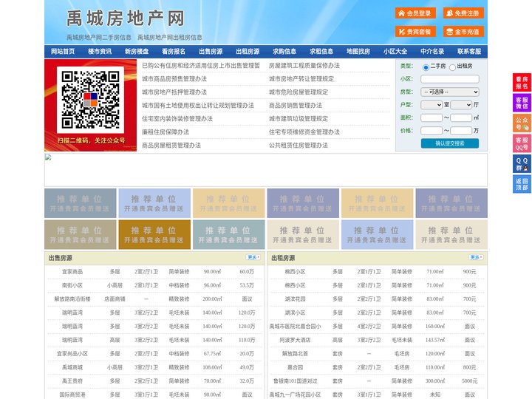Open link 公共租赁住房管理办法
Image resolution: width=532 pixels, height=399 pixels.
pos(299,146)
